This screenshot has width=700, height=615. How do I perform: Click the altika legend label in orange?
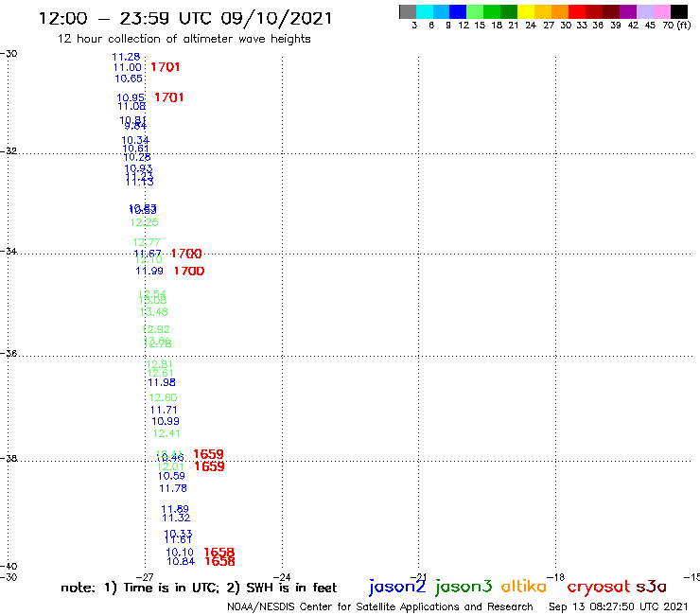click(x=524, y=586)
